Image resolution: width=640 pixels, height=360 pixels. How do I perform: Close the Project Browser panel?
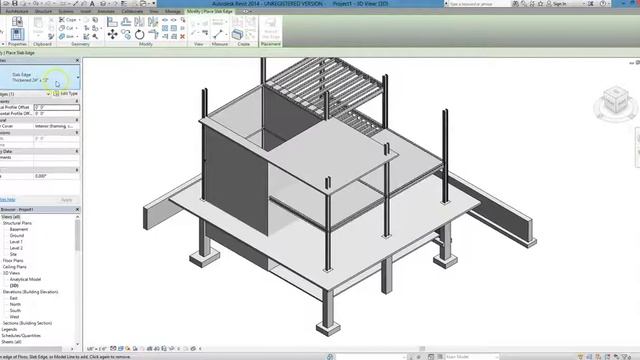pos(78,209)
